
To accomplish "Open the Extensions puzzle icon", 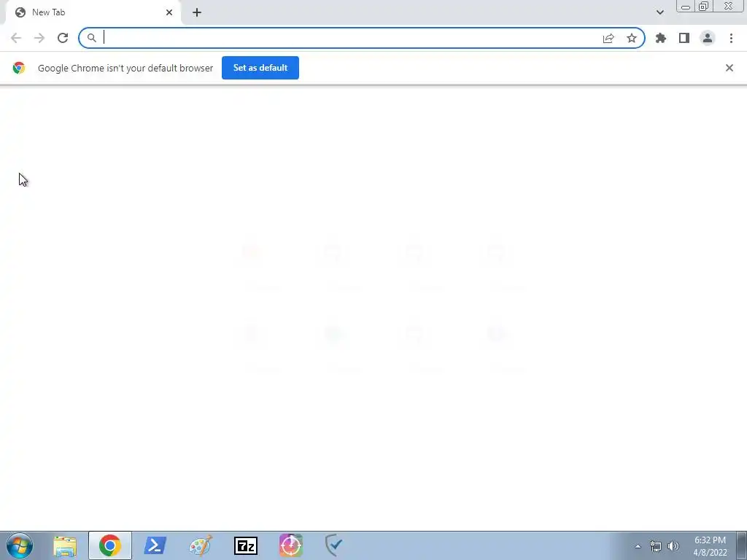I will tap(661, 38).
